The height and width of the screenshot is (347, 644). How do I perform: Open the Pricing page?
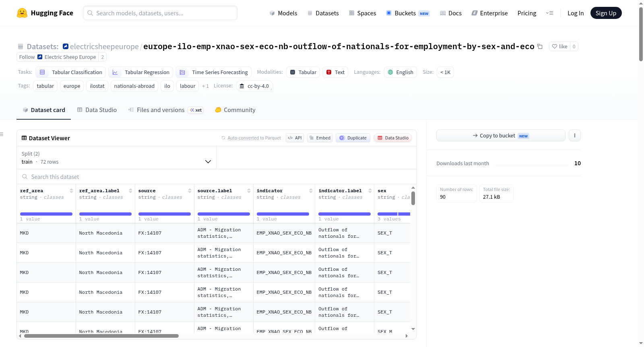[x=527, y=13]
